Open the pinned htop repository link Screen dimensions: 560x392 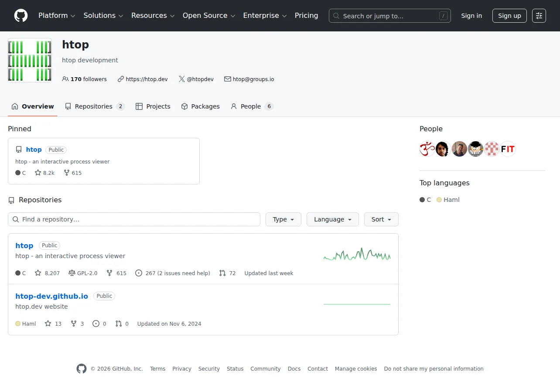pyautogui.click(x=34, y=150)
